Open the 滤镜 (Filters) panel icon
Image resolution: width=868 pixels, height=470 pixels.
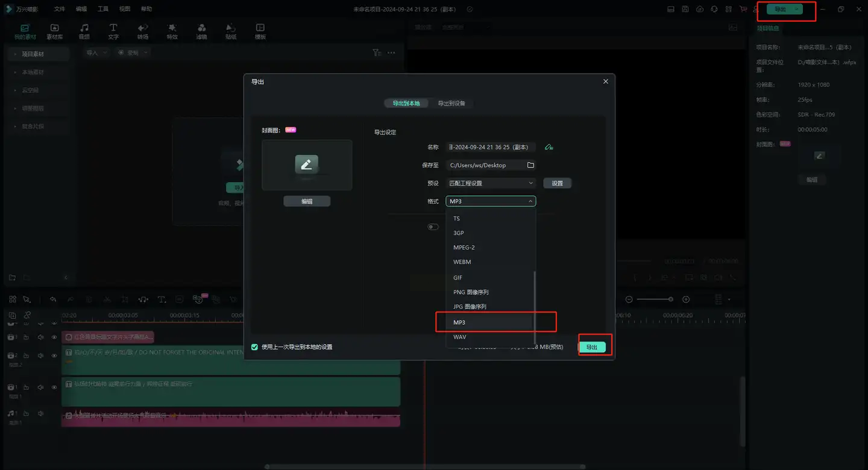(x=201, y=31)
